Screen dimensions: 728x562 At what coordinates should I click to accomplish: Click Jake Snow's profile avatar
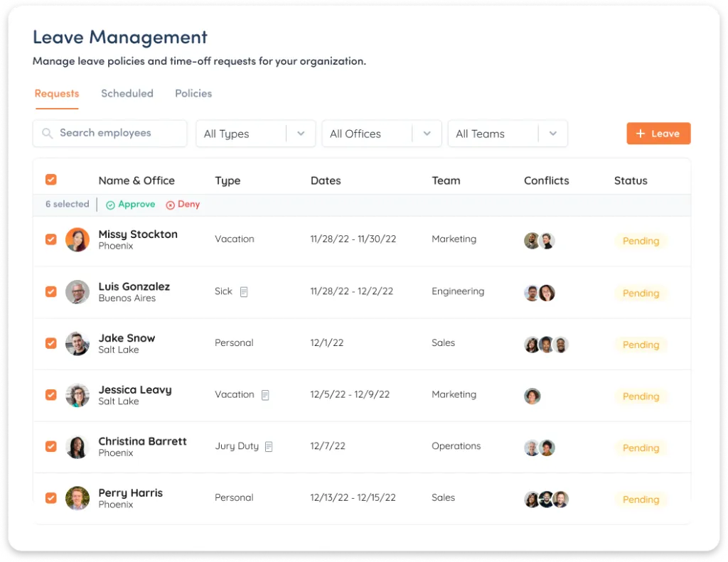tap(77, 343)
